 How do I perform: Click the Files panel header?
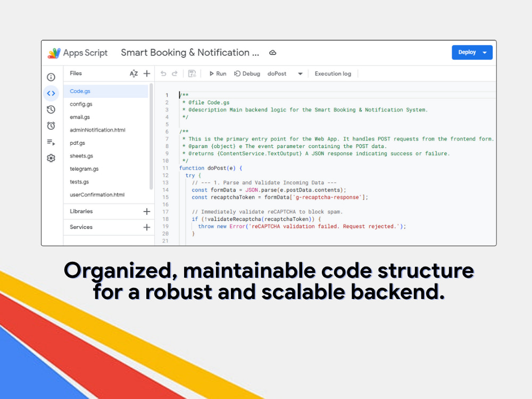click(76, 73)
